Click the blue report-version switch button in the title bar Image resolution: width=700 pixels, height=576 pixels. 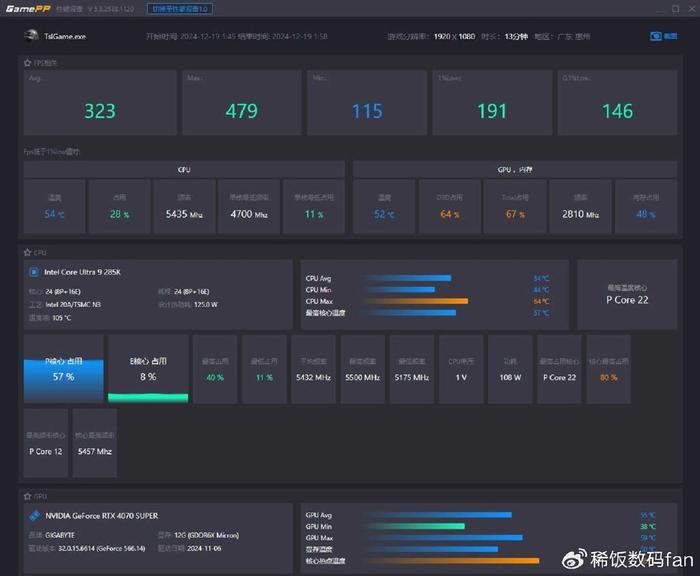[180, 9]
